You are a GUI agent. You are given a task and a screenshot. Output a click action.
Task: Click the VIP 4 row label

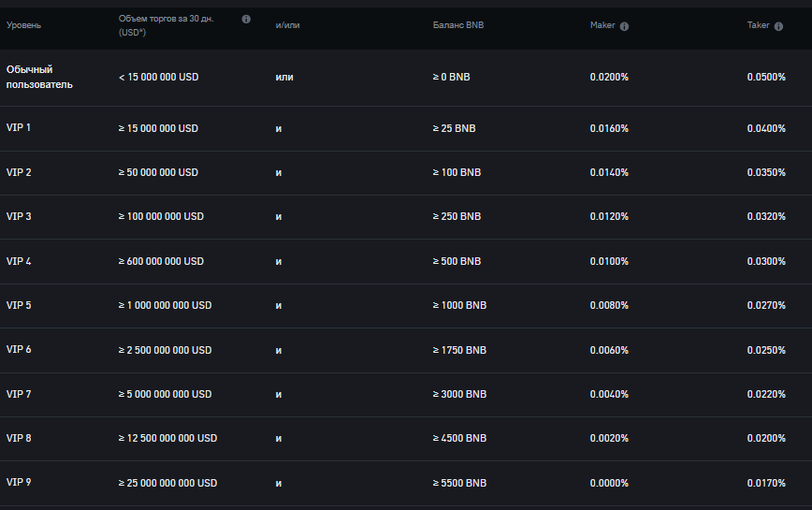pos(19,261)
